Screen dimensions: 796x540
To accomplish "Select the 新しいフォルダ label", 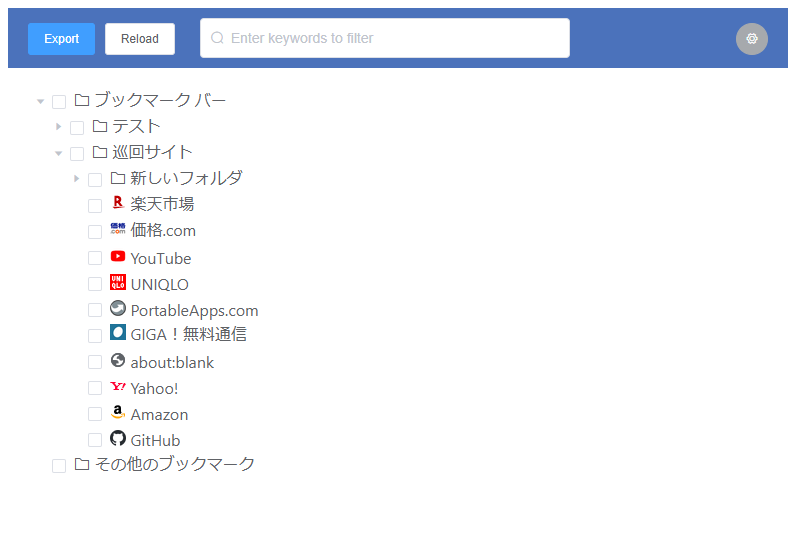I will point(186,178).
